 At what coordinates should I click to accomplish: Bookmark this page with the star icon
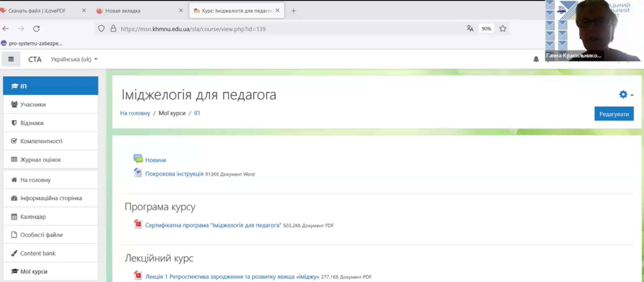coord(503,29)
